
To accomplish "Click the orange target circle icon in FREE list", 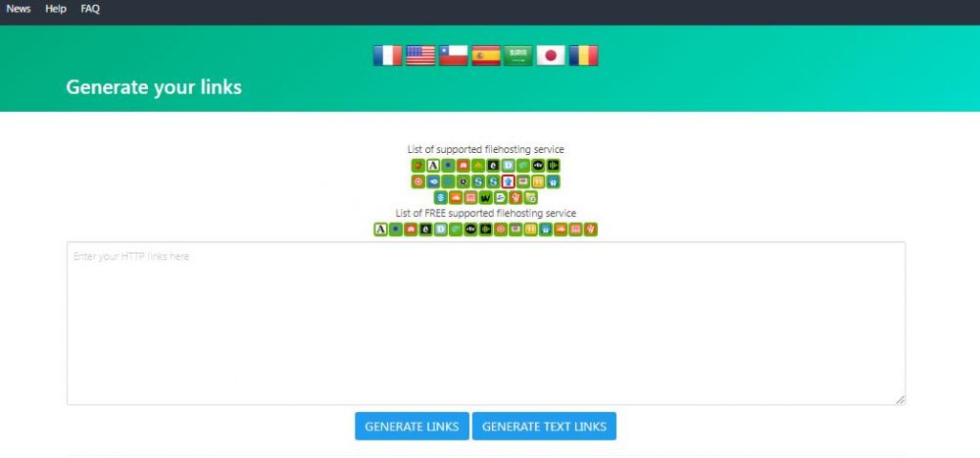I will (501, 229).
